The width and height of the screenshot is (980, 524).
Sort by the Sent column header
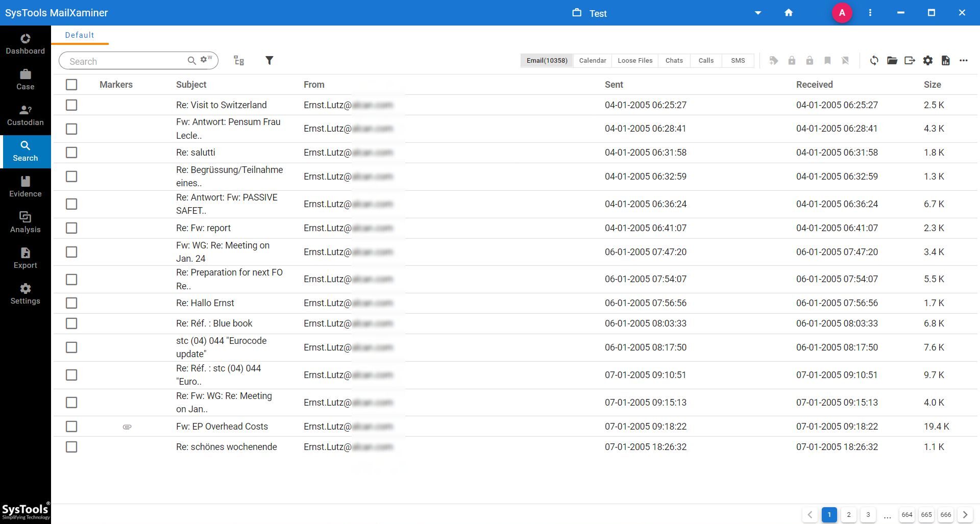(x=614, y=85)
